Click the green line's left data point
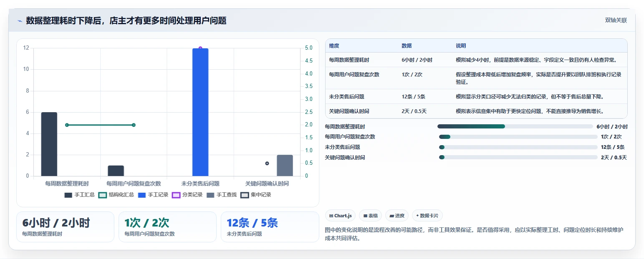Viewport: 644px width, 259px height. pyautogui.click(x=67, y=125)
